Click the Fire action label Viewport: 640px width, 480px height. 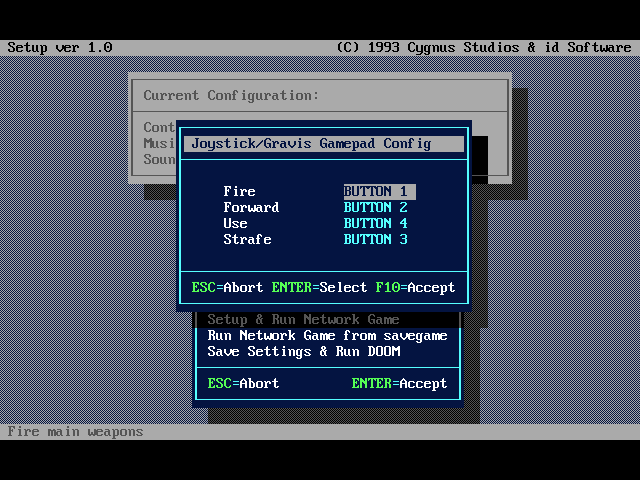coord(239,191)
